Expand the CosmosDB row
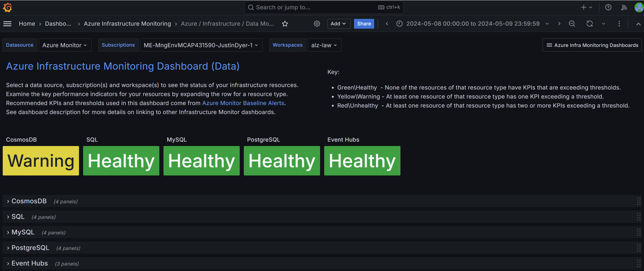644x271 pixels. click(x=29, y=201)
